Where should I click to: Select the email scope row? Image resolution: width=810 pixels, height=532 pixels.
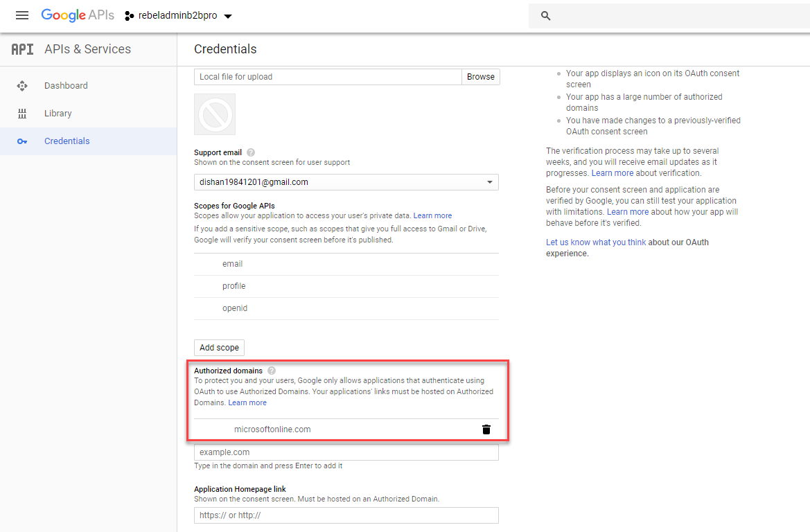(x=346, y=264)
